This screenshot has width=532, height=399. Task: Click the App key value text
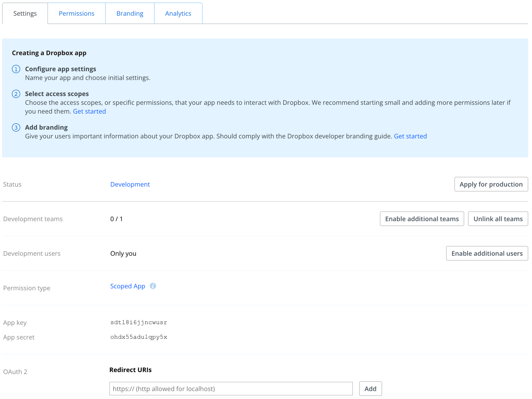pyautogui.click(x=139, y=322)
